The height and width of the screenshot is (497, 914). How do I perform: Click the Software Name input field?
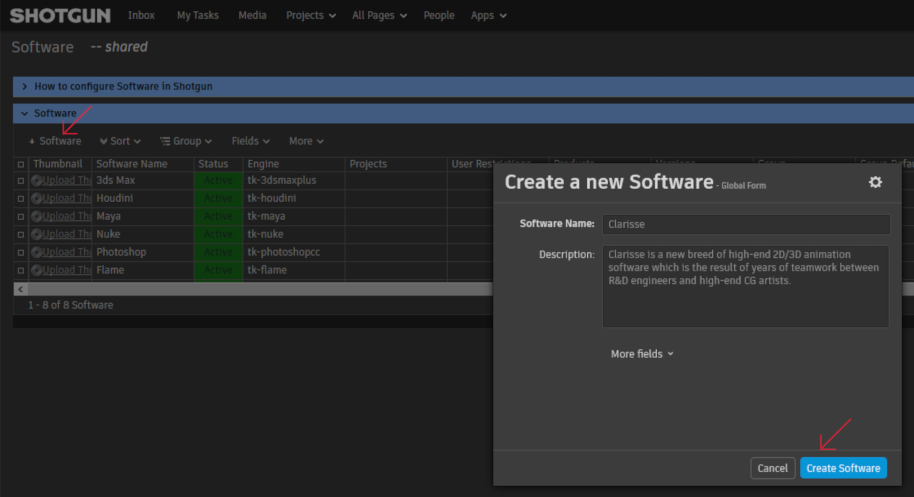coord(746,224)
